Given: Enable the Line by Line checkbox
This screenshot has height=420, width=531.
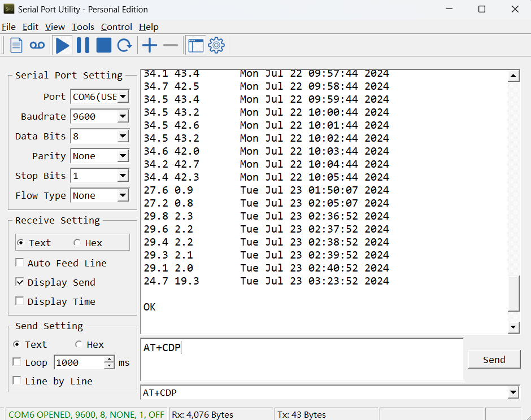Looking at the screenshot, I should click(16, 380).
